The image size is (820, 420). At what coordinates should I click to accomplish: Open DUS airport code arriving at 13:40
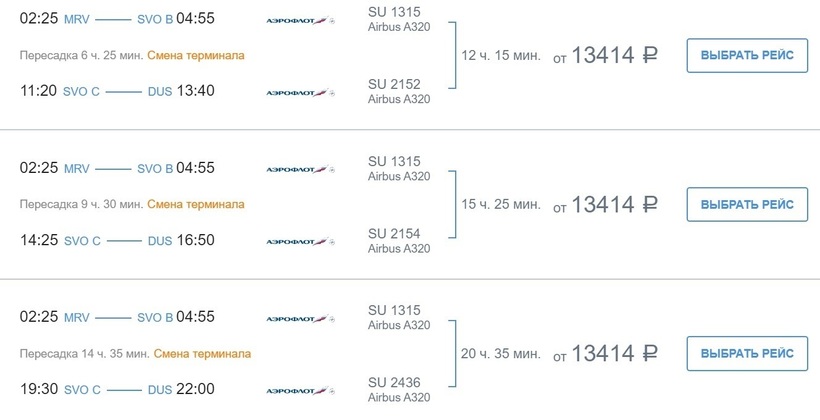[x=159, y=92]
